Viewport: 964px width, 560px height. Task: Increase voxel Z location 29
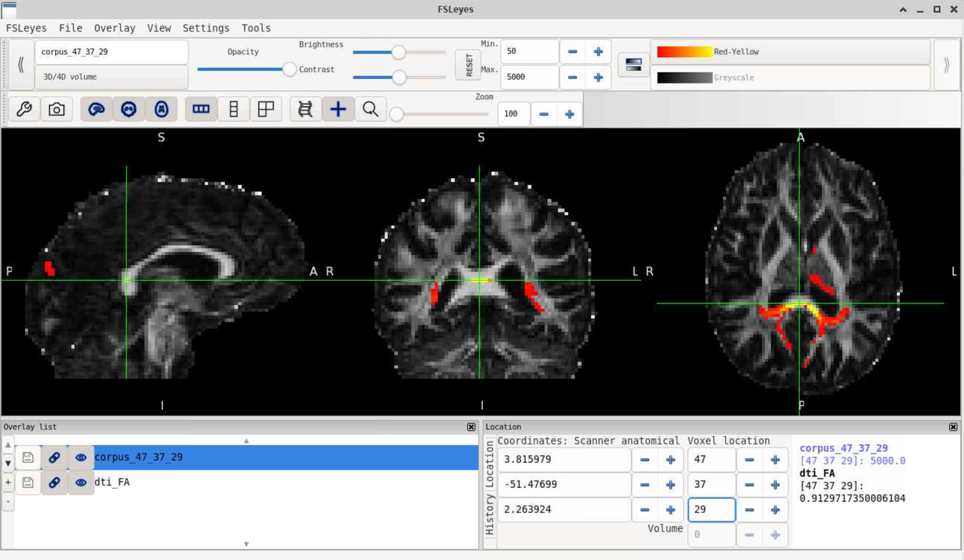(x=775, y=510)
